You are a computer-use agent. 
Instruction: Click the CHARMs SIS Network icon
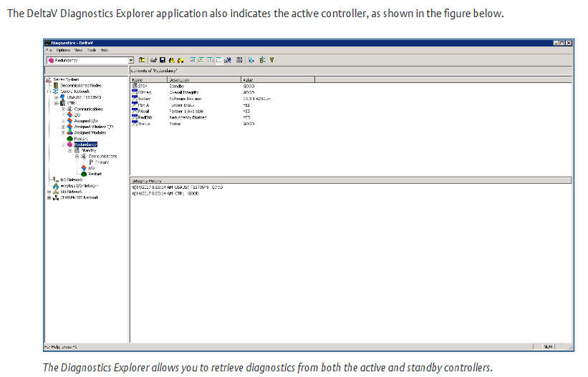tap(56, 197)
